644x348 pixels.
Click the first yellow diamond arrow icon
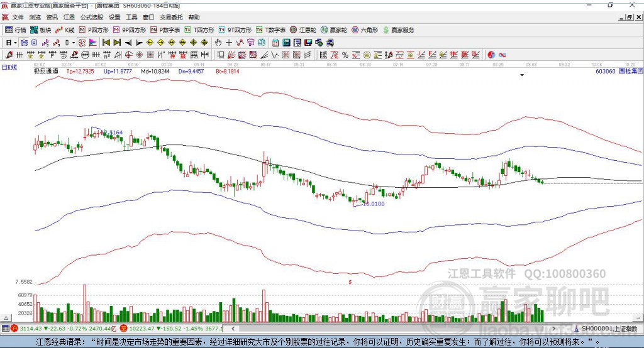[x=150, y=42]
